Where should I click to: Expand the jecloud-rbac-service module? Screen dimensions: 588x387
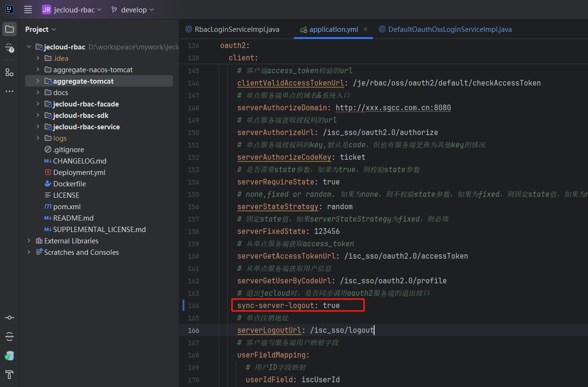click(38, 127)
